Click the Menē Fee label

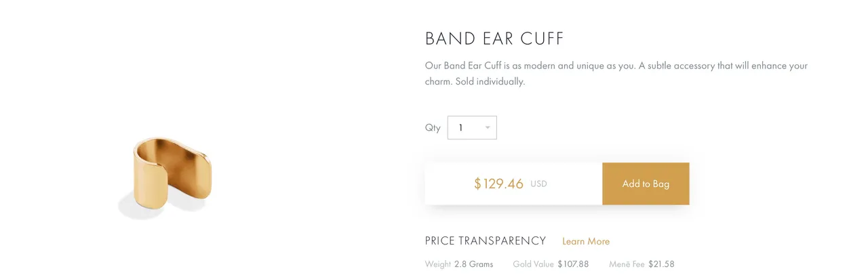pyautogui.click(x=627, y=264)
